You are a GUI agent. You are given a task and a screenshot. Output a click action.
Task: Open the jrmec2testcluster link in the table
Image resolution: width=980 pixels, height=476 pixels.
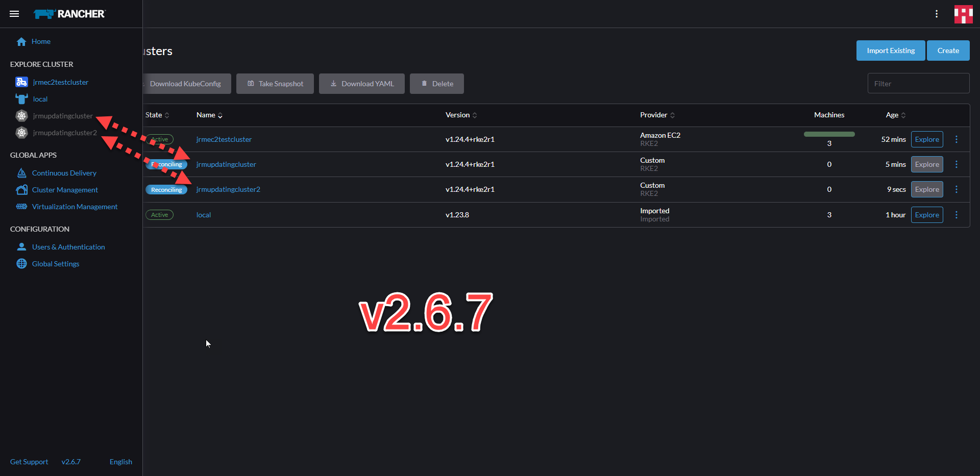coord(224,139)
